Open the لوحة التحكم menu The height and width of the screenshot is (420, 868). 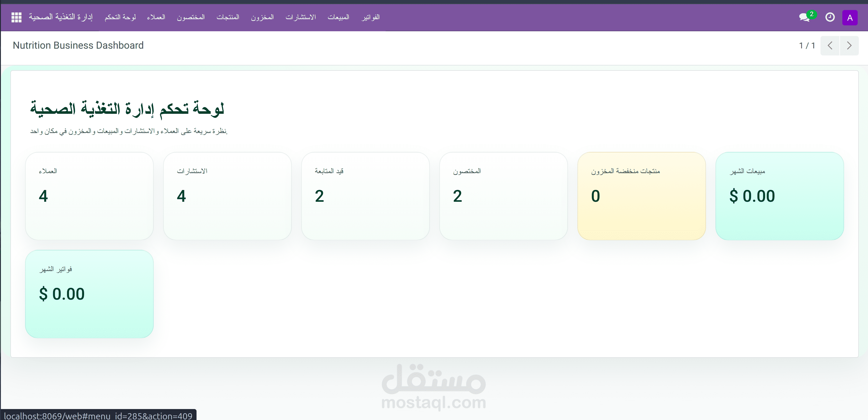coord(120,17)
